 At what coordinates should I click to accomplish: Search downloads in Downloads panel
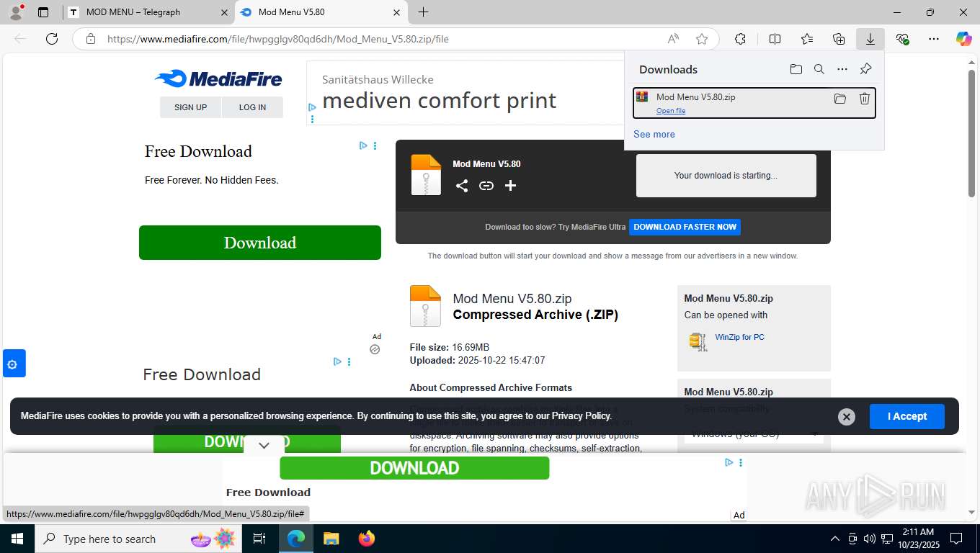[819, 69]
